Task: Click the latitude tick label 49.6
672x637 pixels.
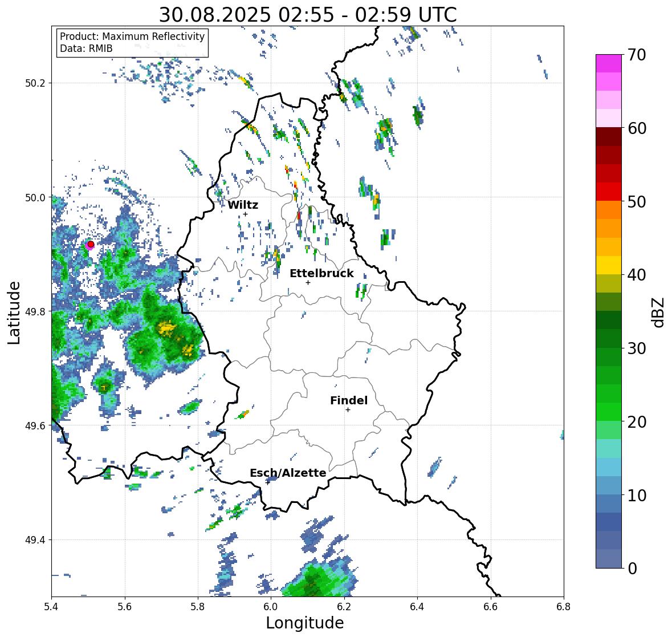Action: coord(35,425)
